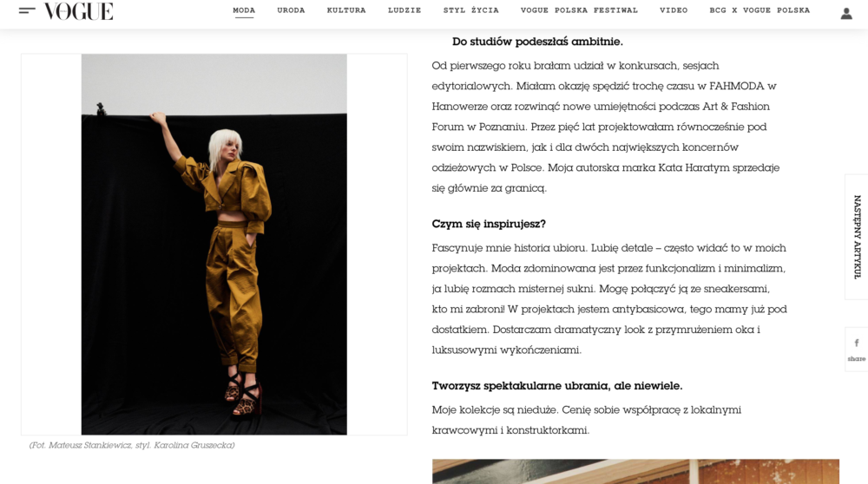Click the partially visible bottom article image
This screenshot has height=484, width=868.
635,471
